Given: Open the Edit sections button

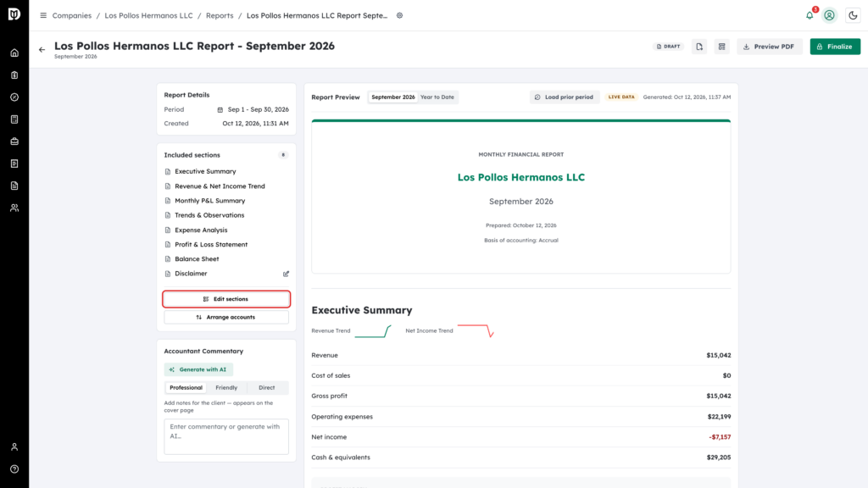Looking at the screenshot, I should click(x=226, y=299).
